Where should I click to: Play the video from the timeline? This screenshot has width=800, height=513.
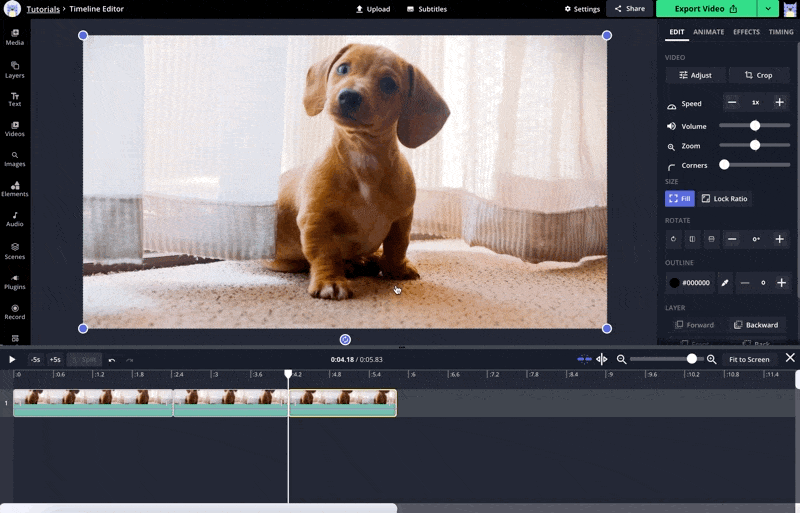tap(12, 359)
